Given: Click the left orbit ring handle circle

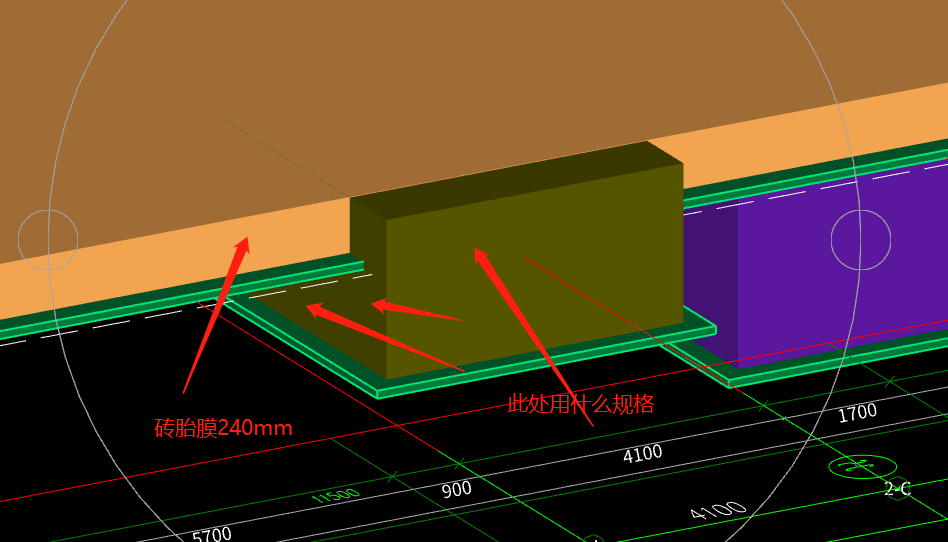Looking at the screenshot, I should pyautogui.click(x=48, y=240).
